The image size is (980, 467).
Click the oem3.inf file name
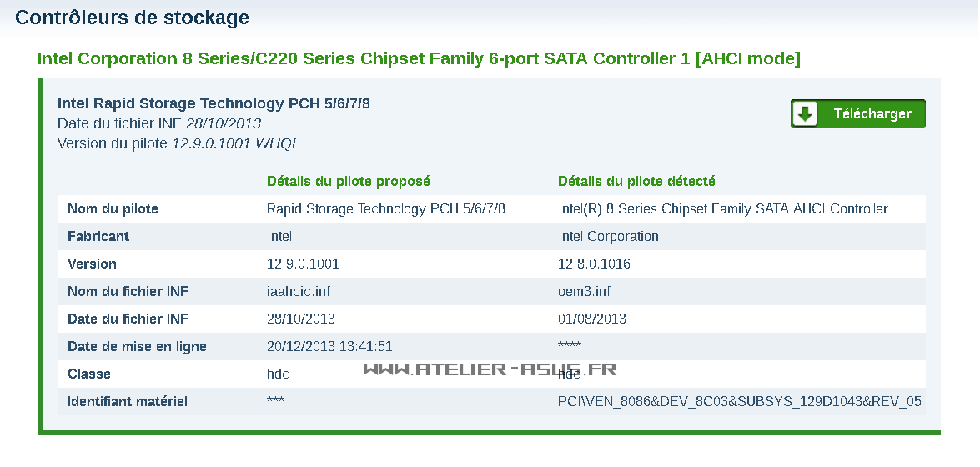[585, 291]
